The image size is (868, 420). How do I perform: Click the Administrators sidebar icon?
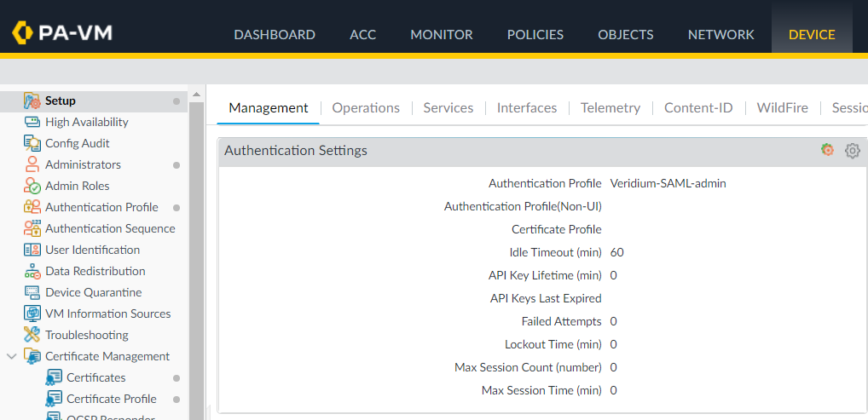[32, 164]
